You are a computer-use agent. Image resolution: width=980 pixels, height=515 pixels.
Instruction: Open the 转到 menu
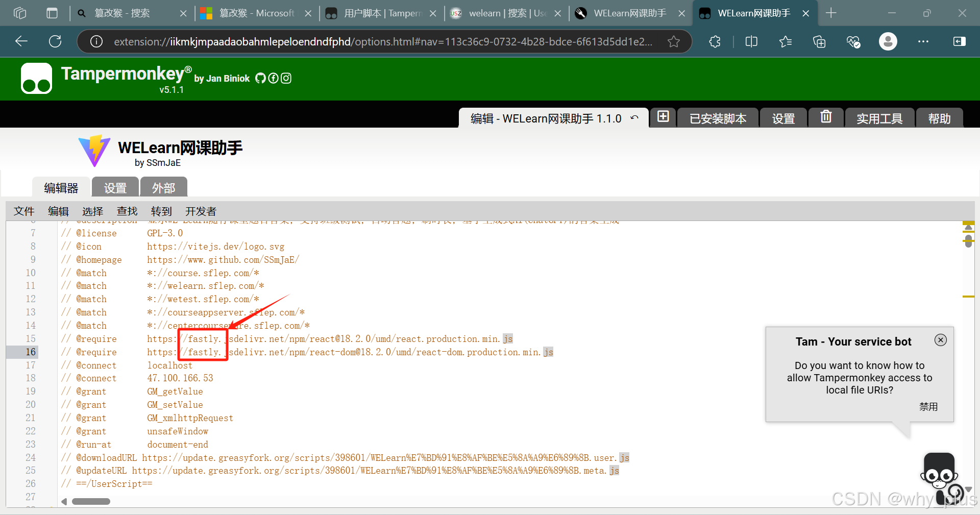pyautogui.click(x=161, y=211)
